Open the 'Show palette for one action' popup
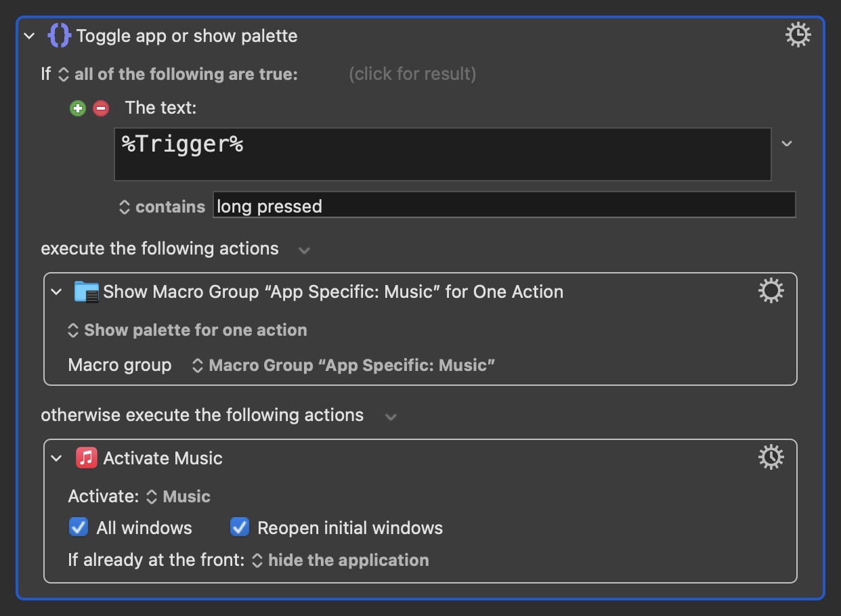The width and height of the screenshot is (841, 616). coord(188,330)
